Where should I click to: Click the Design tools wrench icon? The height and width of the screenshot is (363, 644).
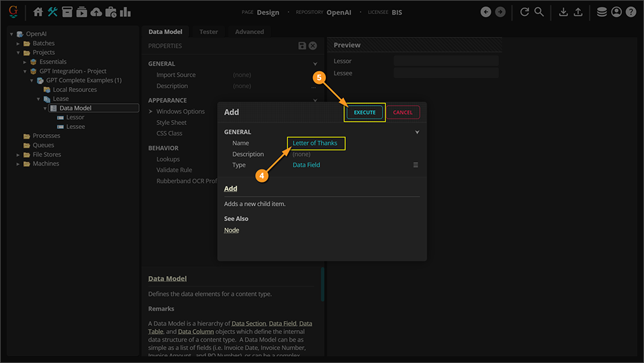pyautogui.click(x=53, y=12)
